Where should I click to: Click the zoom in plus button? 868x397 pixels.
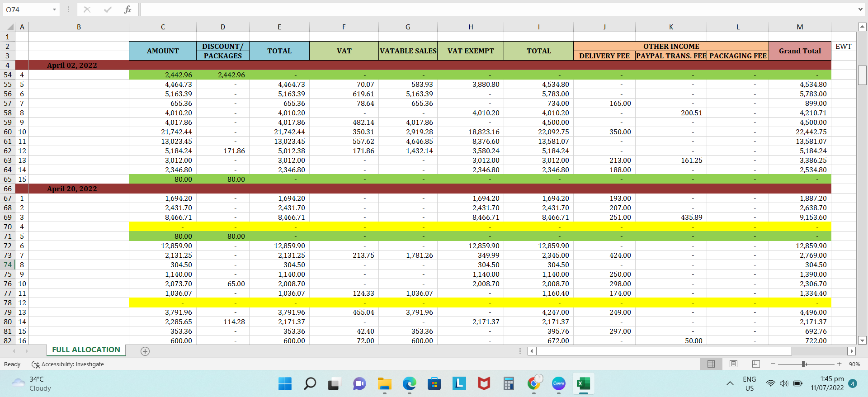[x=840, y=364]
